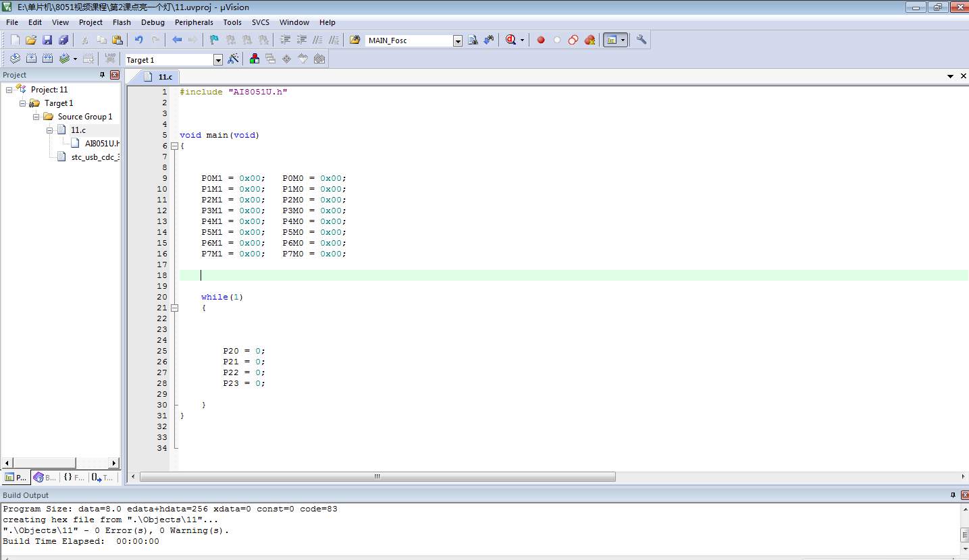Unindent the selected text with the Unindent icon
Image resolution: width=969 pixels, height=560 pixels.
pyautogui.click(x=302, y=40)
